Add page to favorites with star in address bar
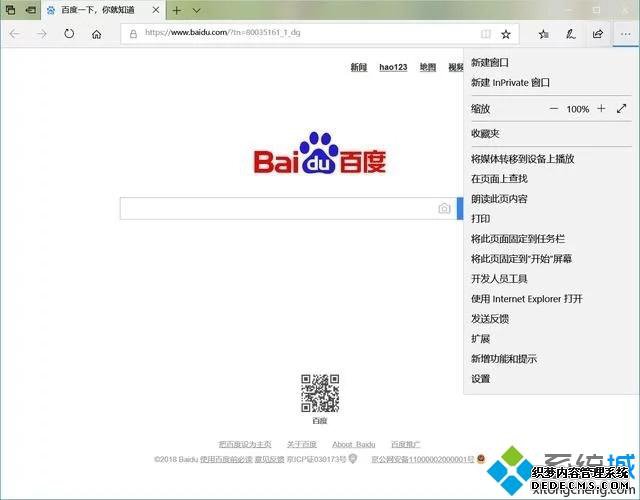Viewport: 640px width, 500px height. (x=506, y=34)
